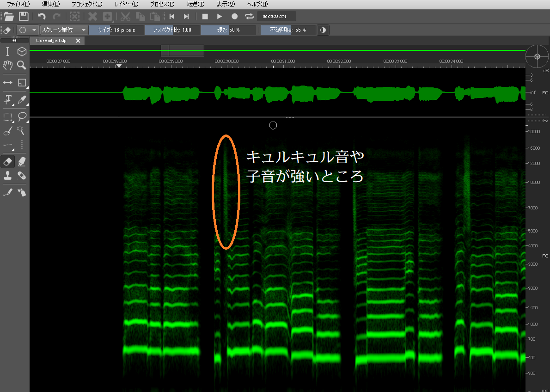Screen dimensions: 550x392
Task: Undo the last action
Action: 42,17
